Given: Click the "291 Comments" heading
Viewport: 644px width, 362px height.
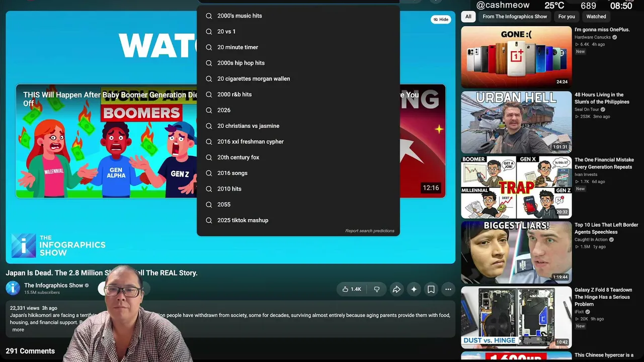Looking at the screenshot, I should tap(30, 351).
